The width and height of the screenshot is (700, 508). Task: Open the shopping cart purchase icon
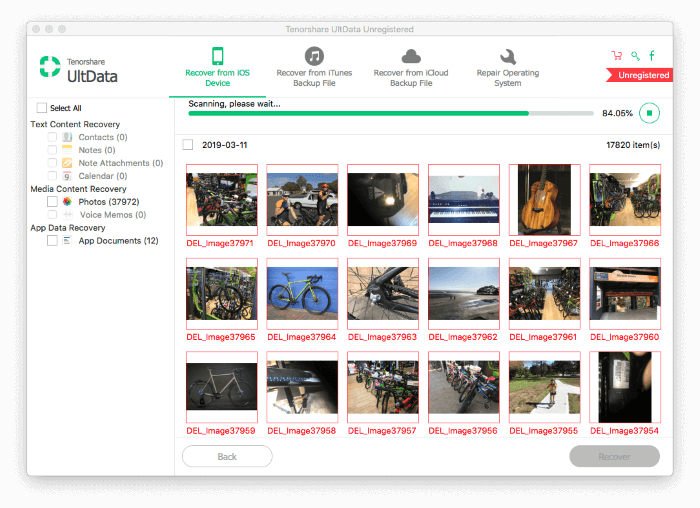point(617,55)
